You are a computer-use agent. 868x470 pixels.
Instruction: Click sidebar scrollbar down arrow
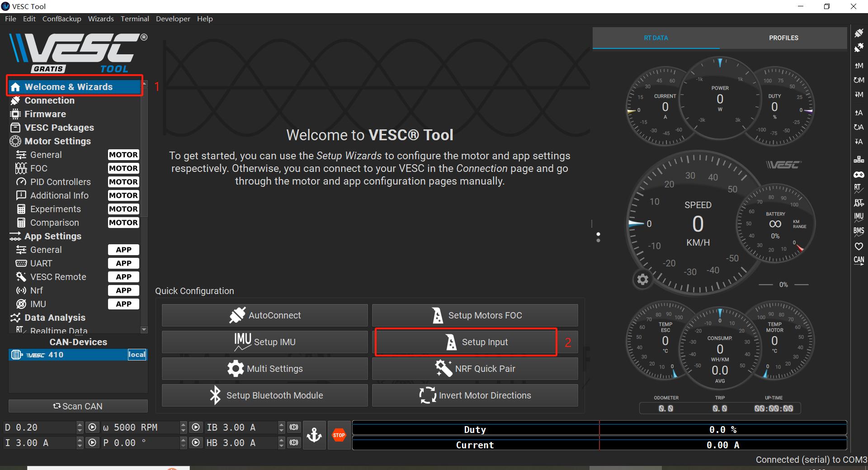click(x=144, y=330)
